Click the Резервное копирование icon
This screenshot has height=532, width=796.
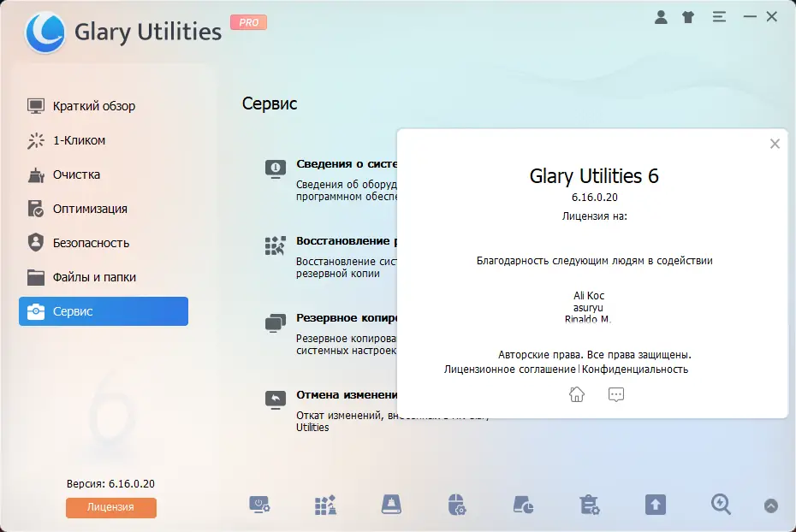pyautogui.click(x=275, y=323)
